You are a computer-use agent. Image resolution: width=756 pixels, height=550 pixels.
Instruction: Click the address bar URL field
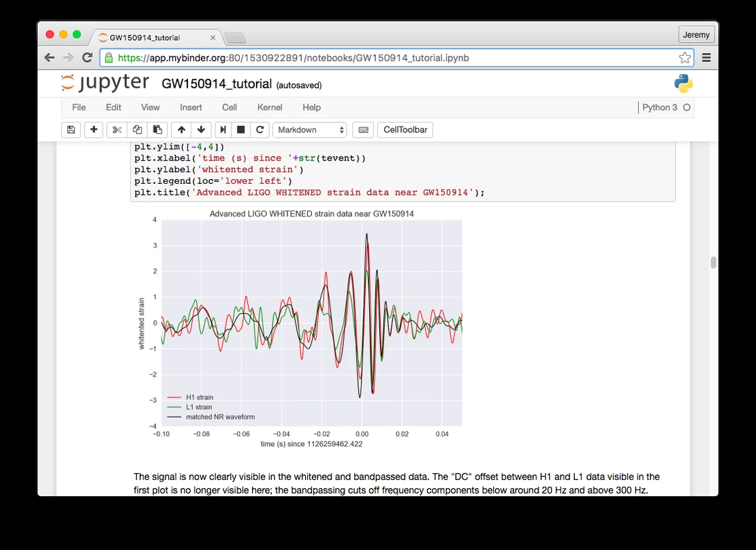396,58
